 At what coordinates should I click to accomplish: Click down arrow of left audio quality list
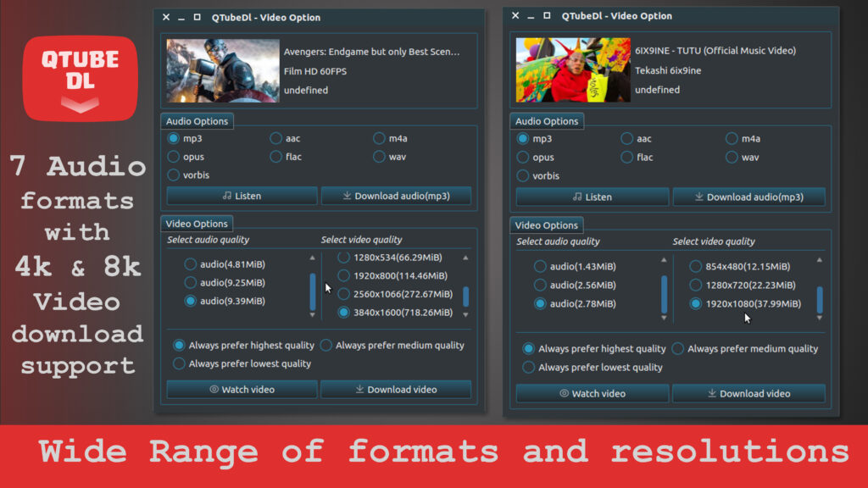pos(312,315)
